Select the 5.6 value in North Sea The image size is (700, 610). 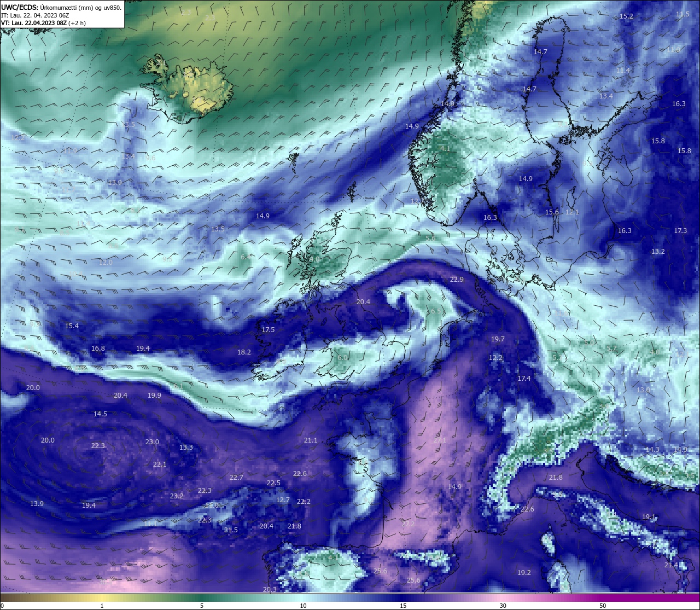(430, 238)
